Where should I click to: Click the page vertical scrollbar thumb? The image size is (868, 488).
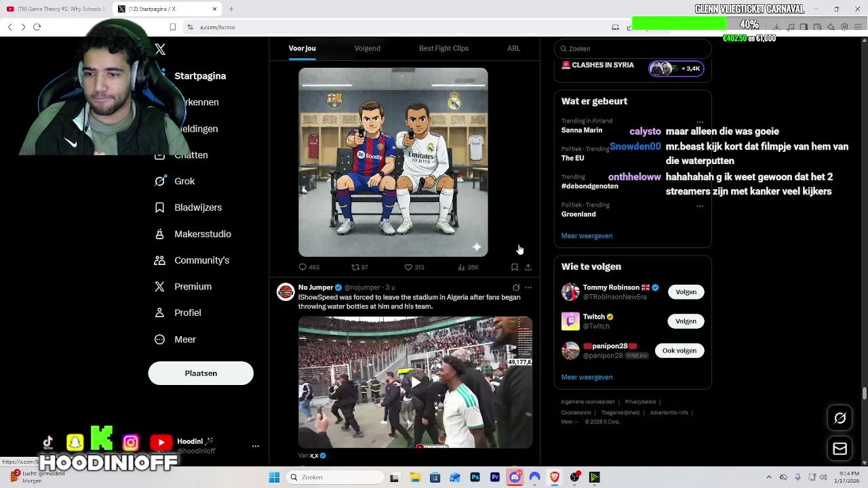[865, 394]
